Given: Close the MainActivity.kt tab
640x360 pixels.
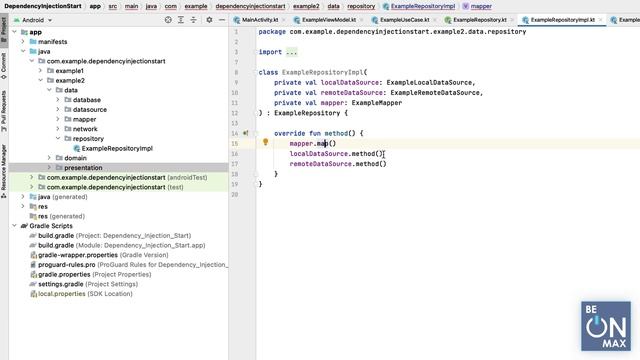Looking at the screenshot, I should tap(284, 20).
